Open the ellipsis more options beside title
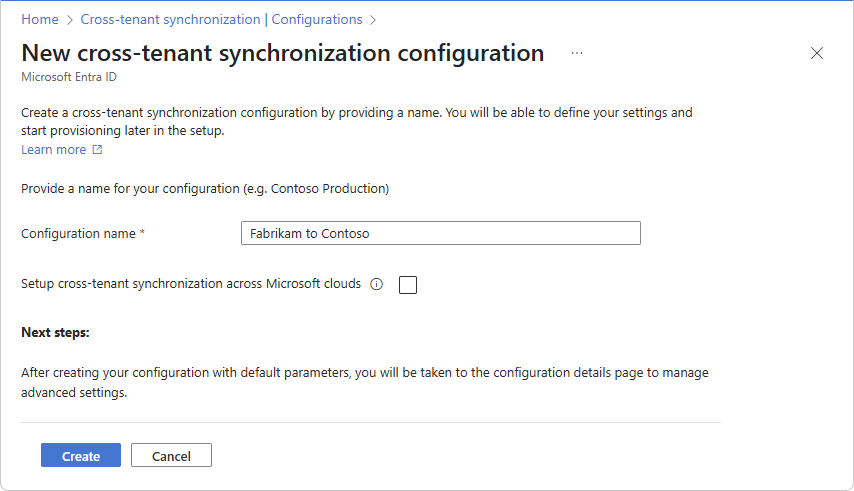The width and height of the screenshot is (854, 491). tap(577, 53)
